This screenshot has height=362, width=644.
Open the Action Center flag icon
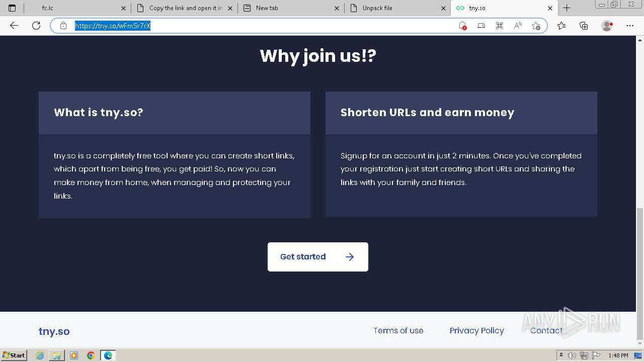(596, 355)
